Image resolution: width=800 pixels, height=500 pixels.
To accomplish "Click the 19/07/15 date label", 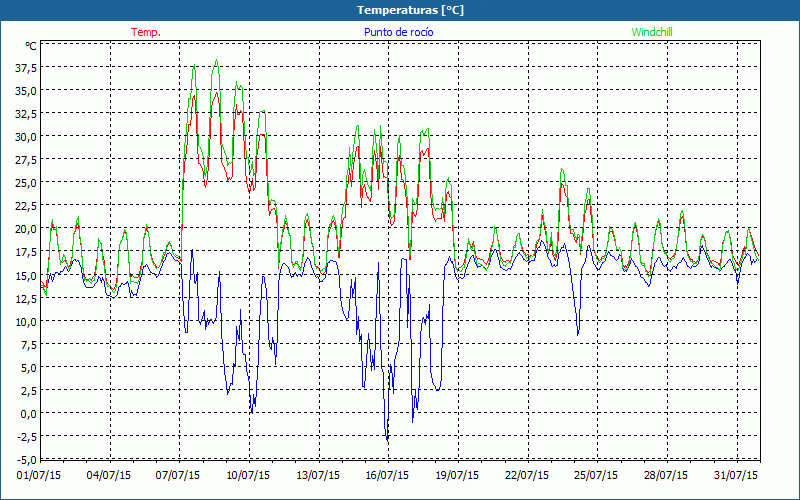I will 457,476.
